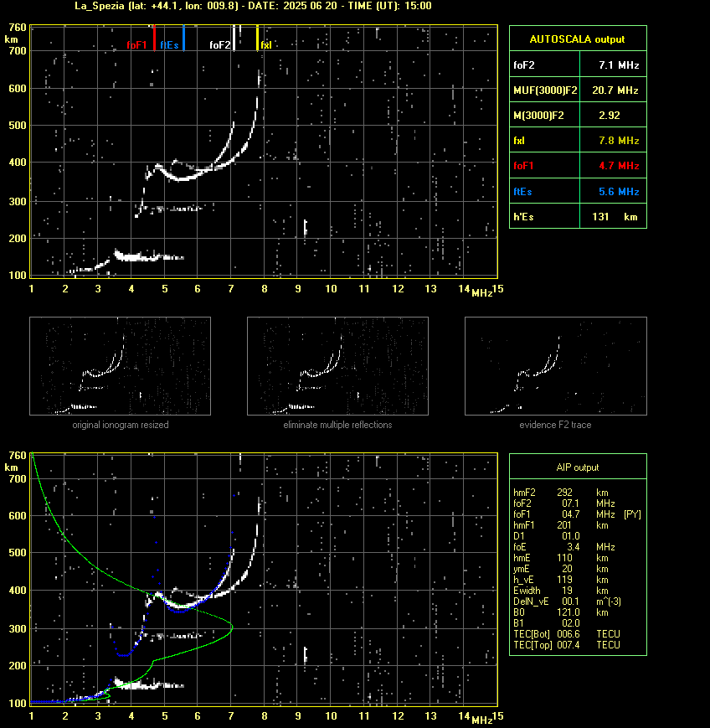The height and width of the screenshot is (728, 710).
Task: Open the original ionogram resized thumbnail
Action: (121, 366)
